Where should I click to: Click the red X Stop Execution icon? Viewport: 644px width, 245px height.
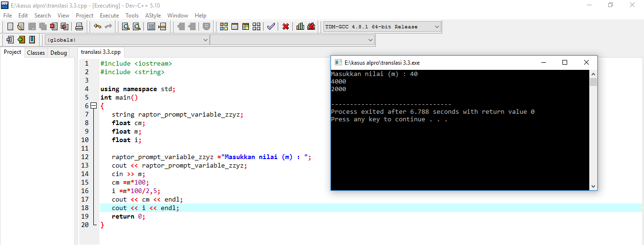coord(286,26)
